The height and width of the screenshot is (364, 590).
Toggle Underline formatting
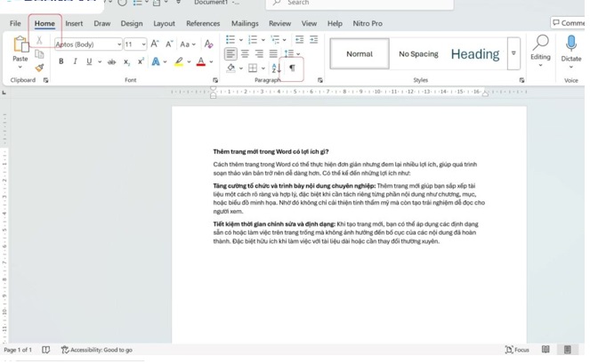tap(89, 61)
